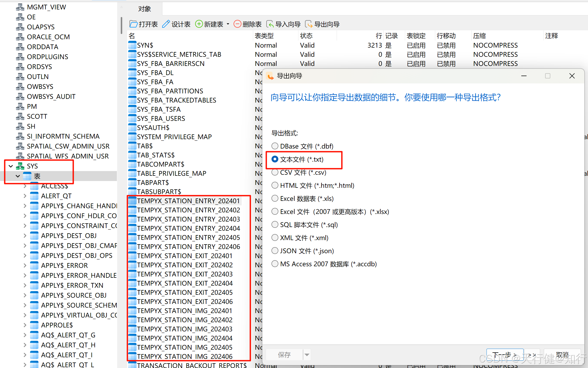Click the New Table plus icon
Viewport: 588px width, 368px height.
199,24
